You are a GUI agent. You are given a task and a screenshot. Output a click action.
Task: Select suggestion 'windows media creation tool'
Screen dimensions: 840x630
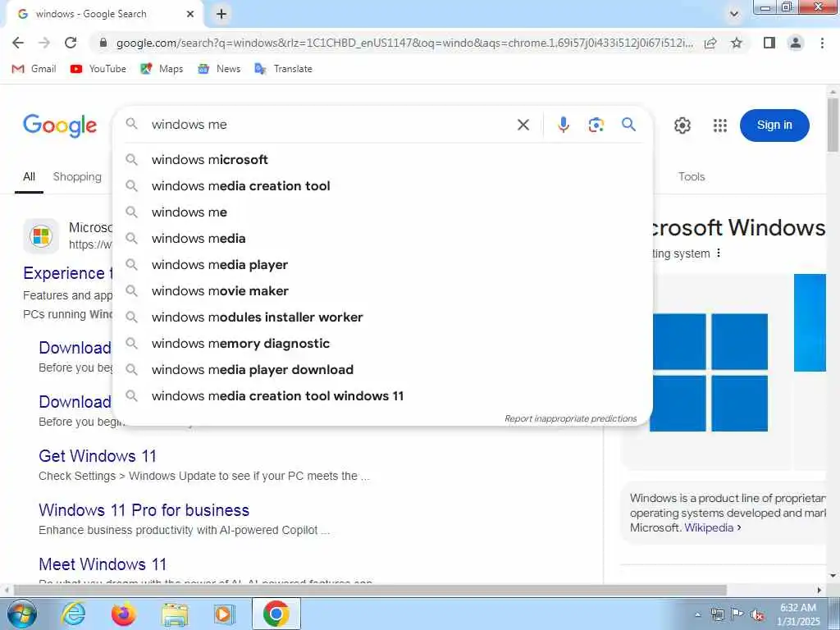click(383, 186)
